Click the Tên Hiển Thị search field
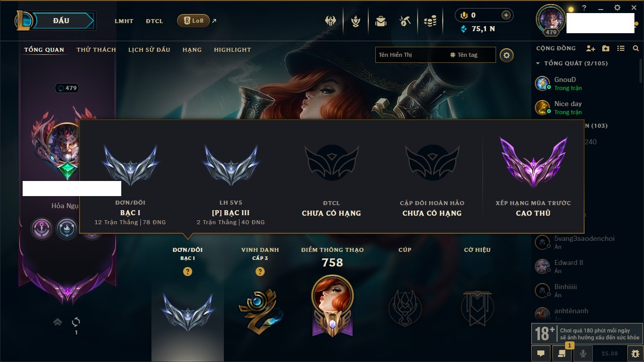The image size is (644, 362). (411, 55)
